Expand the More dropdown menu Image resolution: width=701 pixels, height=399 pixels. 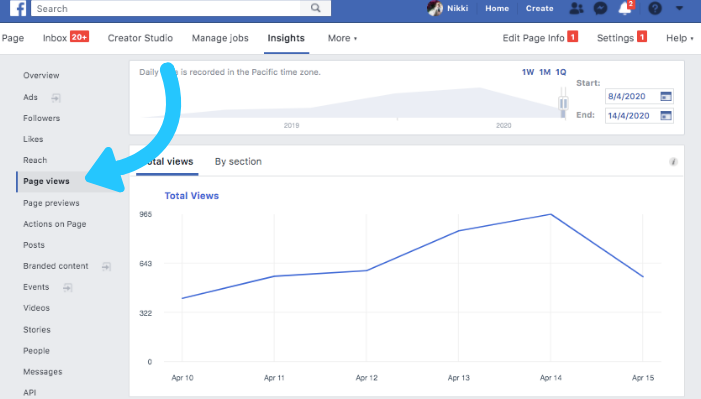pos(342,38)
